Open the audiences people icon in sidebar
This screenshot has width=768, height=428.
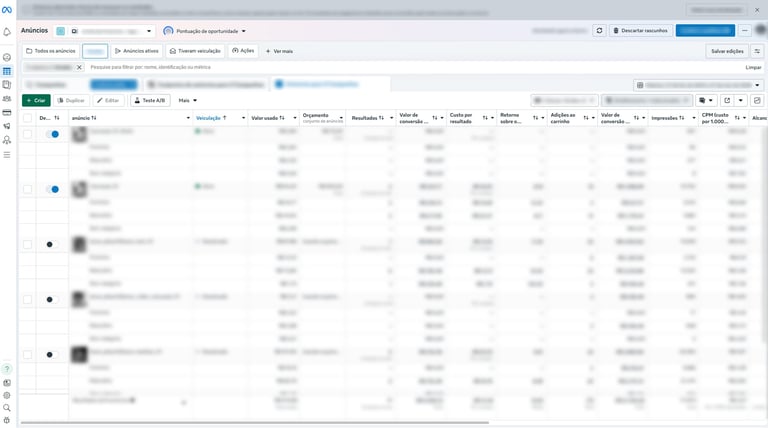tap(7, 98)
